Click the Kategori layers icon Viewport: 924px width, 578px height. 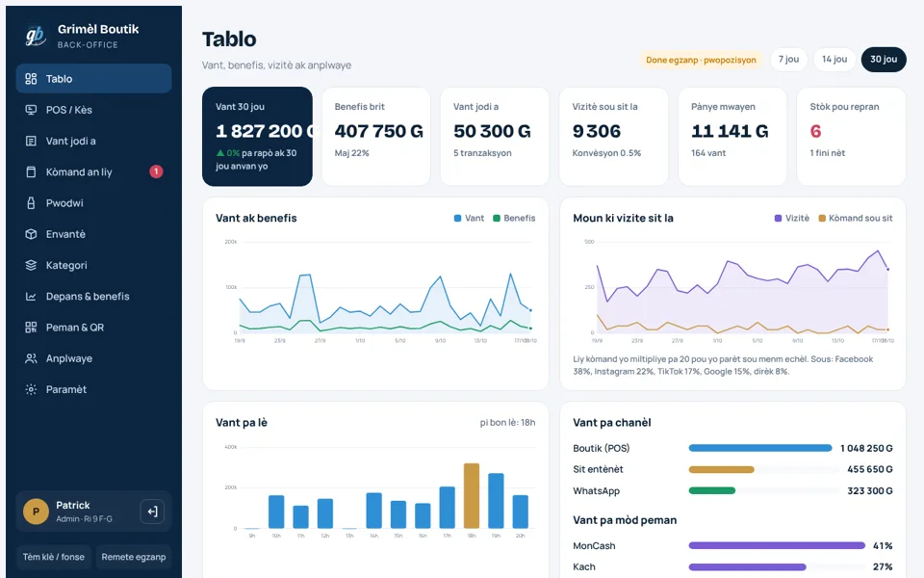[31, 265]
